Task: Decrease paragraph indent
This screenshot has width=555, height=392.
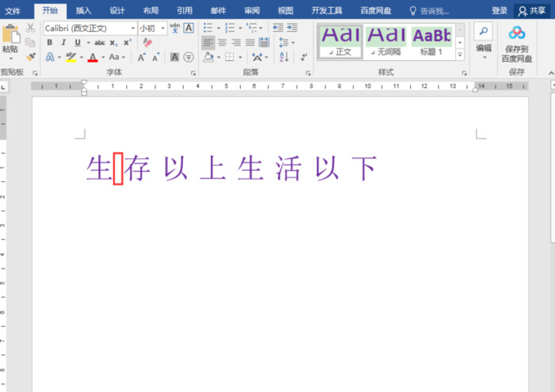Action: pyautogui.click(x=277, y=28)
